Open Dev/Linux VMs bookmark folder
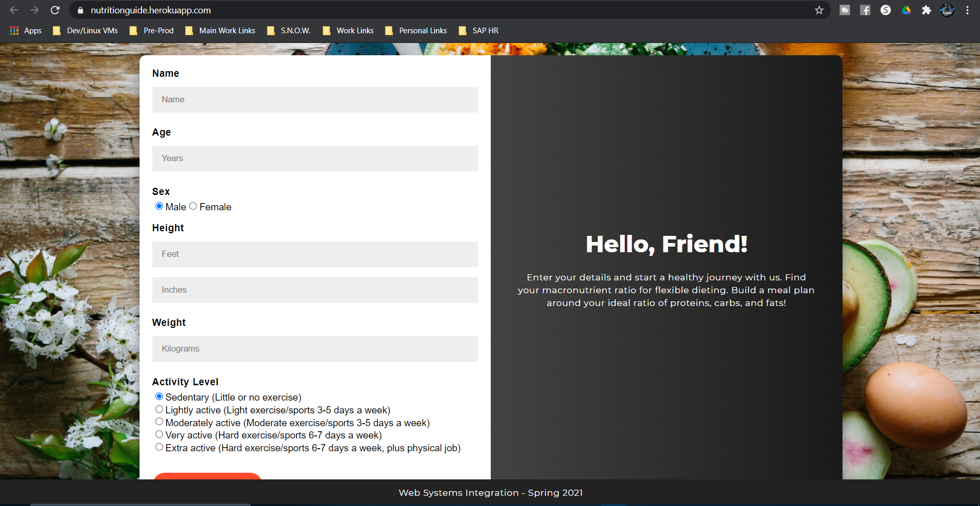This screenshot has height=506, width=980. pyautogui.click(x=85, y=31)
